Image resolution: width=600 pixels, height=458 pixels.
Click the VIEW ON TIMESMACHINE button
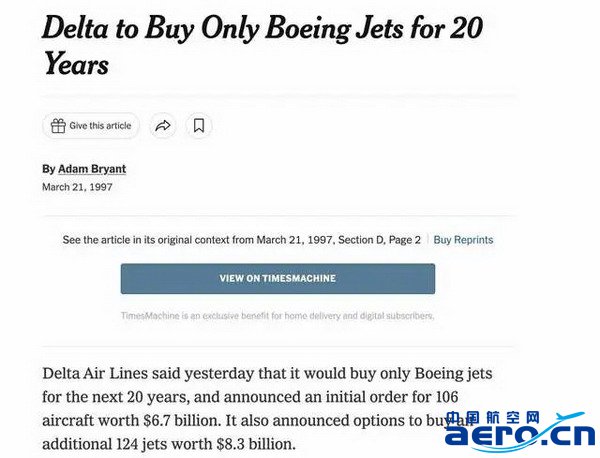pyautogui.click(x=278, y=279)
